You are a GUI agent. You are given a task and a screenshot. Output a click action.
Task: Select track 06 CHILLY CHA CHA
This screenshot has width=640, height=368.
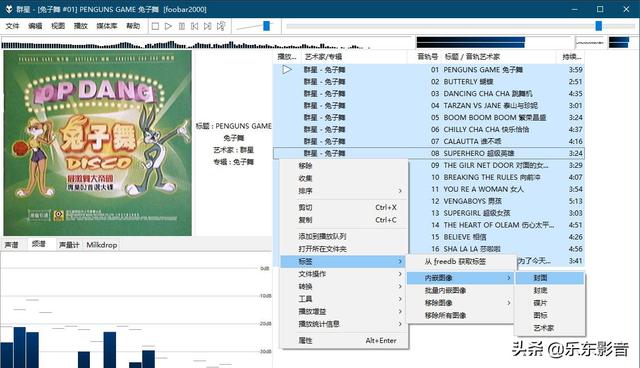coord(429,129)
